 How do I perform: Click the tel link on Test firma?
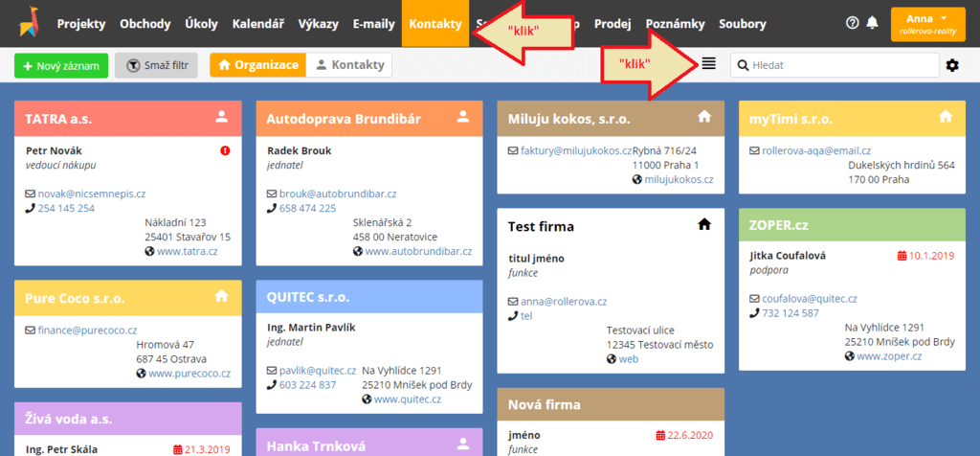[x=526, y=316]
